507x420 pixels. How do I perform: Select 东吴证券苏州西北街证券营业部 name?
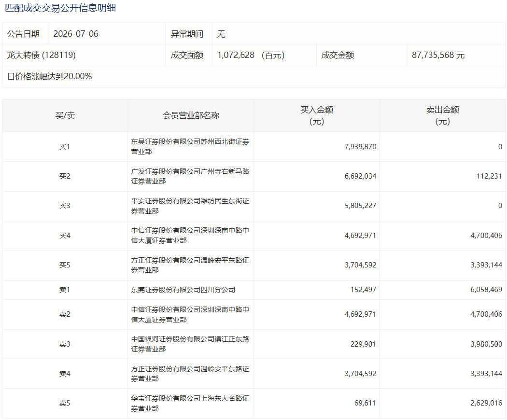(190, 146)
